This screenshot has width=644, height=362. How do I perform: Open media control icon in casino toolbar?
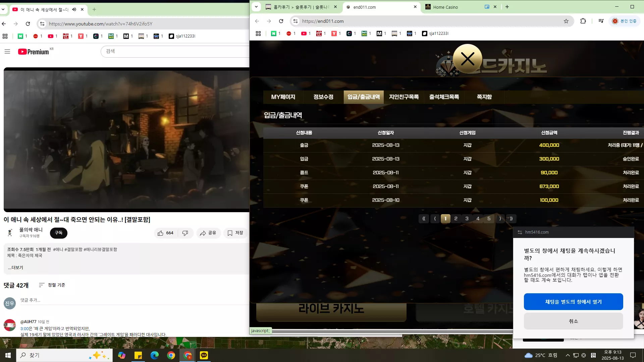click(x=601, y=21)
